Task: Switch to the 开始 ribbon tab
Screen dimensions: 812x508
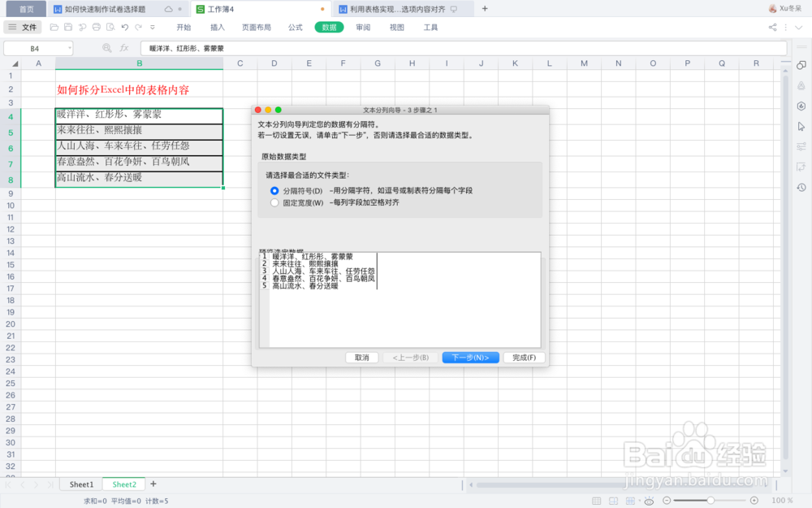Action: tap(183, 27)
